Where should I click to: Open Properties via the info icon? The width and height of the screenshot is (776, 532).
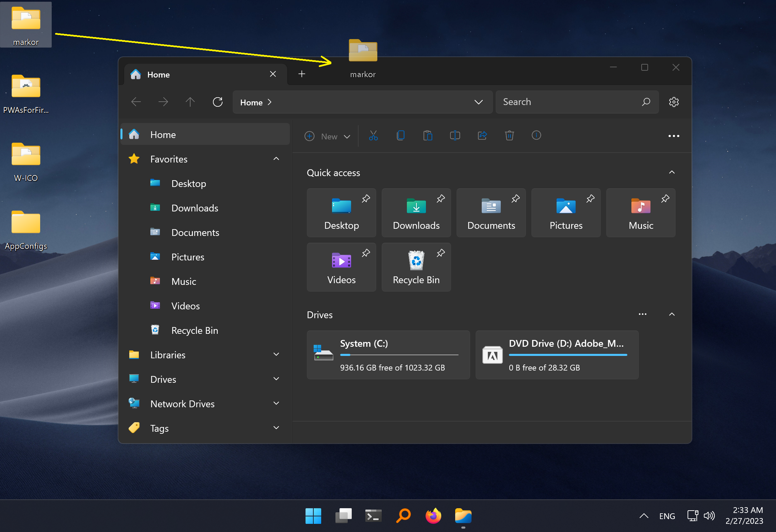[x=536, y=136]
